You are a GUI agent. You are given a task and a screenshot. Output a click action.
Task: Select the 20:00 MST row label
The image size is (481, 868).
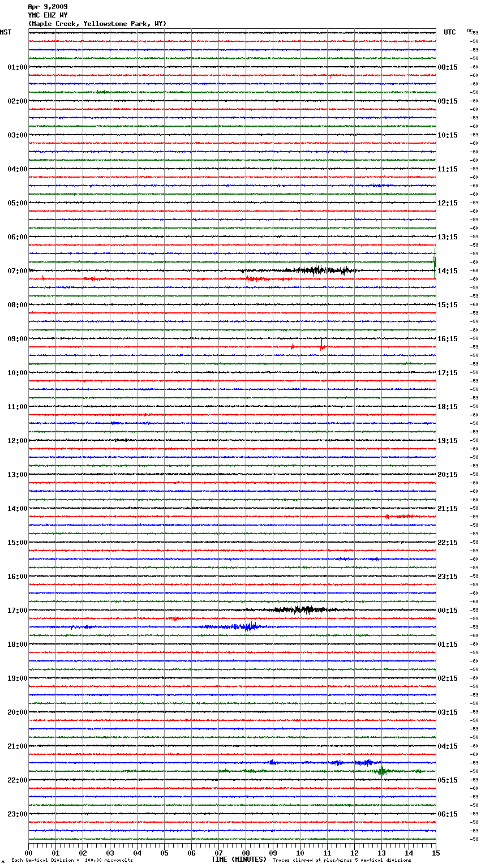18,712
